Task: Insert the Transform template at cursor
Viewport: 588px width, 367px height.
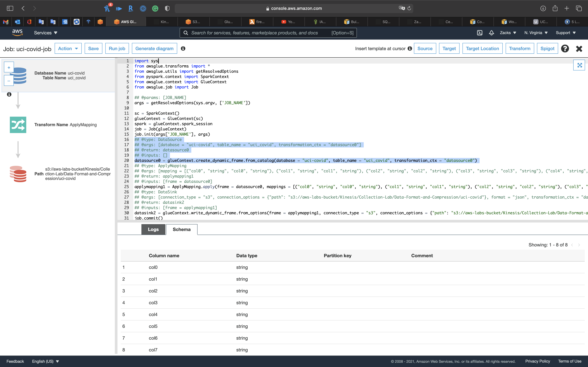Action: 519,48
